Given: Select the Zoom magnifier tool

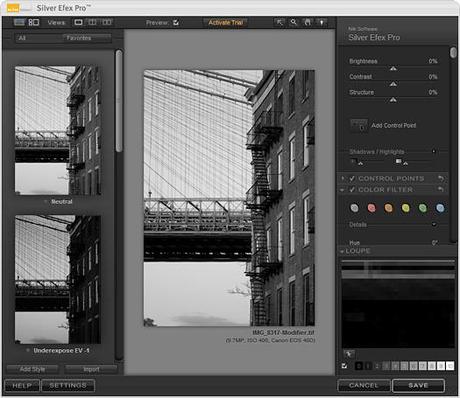Looking at the screenshot, I should [293, 22].
